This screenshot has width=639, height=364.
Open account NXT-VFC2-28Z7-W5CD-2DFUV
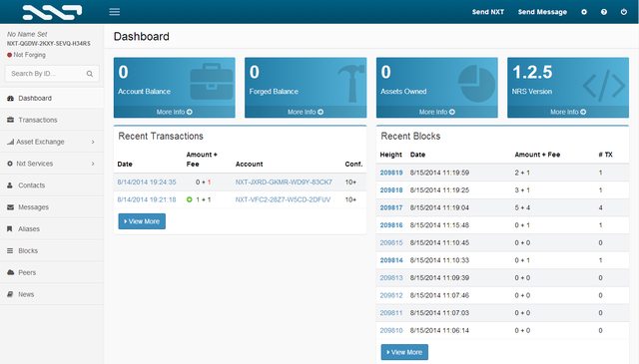(283, 199)
